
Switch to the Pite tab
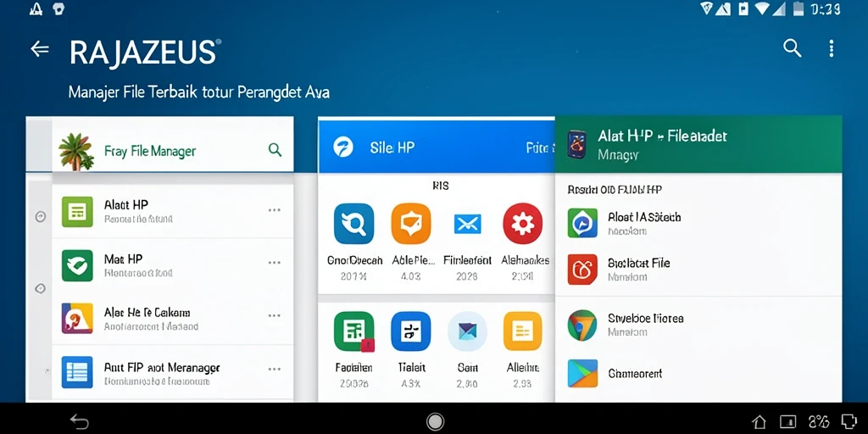click(x=540, y=147)
